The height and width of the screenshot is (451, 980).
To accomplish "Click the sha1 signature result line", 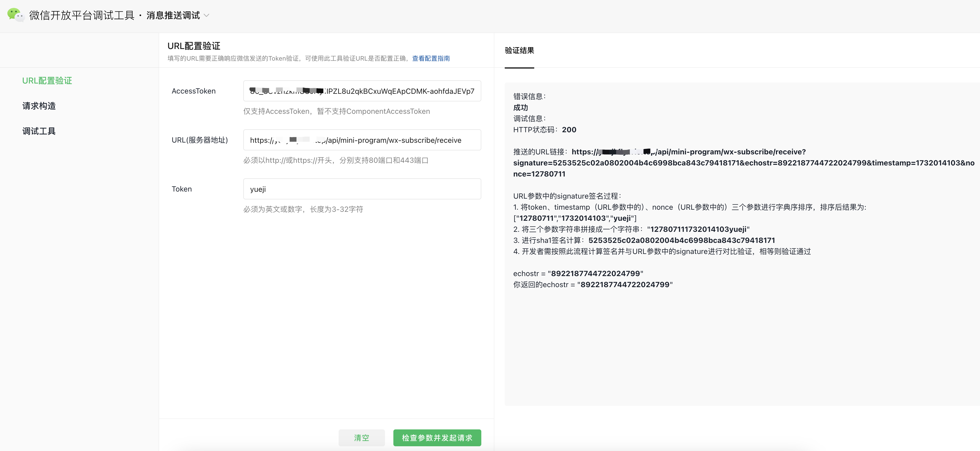I will pos(644,240).
